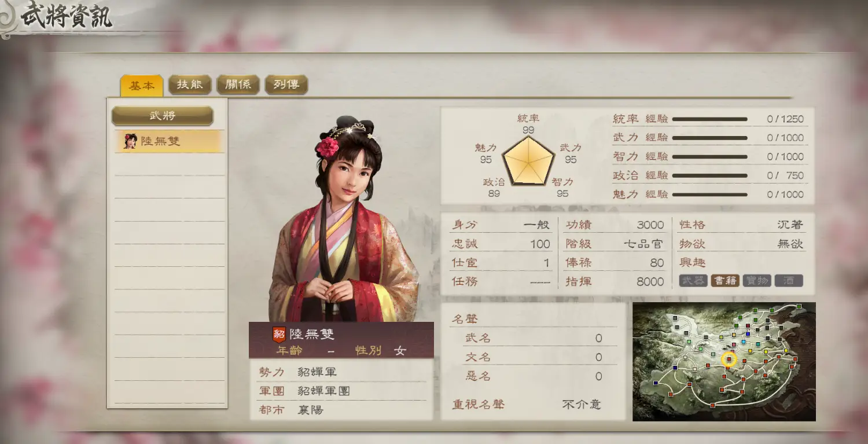The image size is (868, 444).
Task: Click the 魅力 experience progress bar
Action: point(710,195)
